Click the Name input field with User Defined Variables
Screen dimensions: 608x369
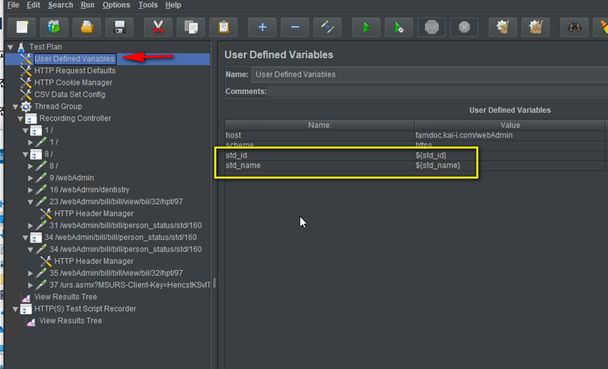point(430,74)
